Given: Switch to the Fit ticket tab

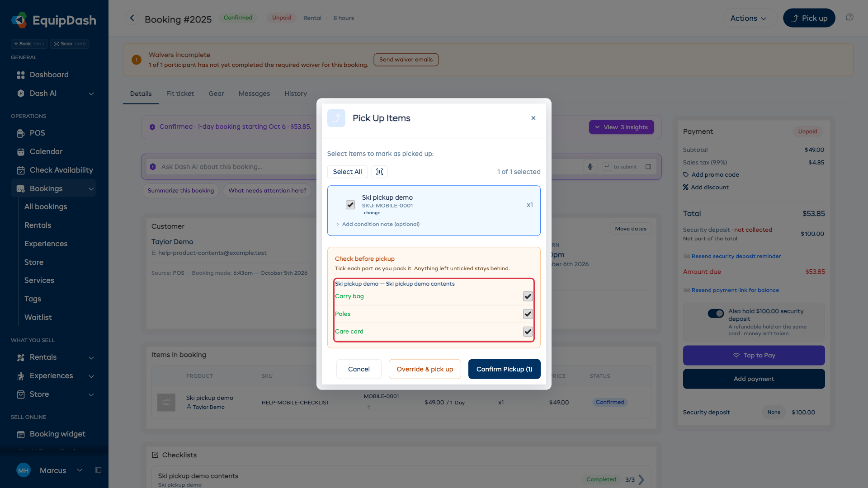Looking at the screenshot, I should click(180, 94).
